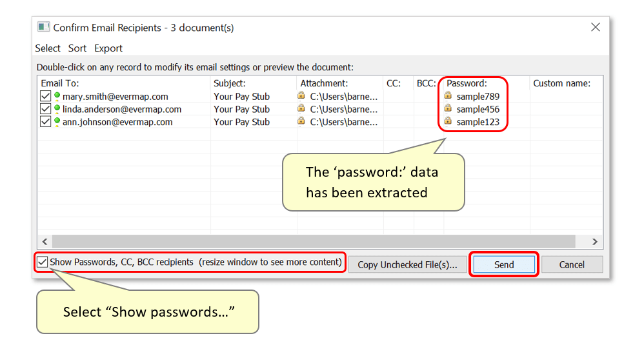
Task: Click attachment lock icon in ann.johnson row
Action: pyautogui.click(x=301, y=121)
